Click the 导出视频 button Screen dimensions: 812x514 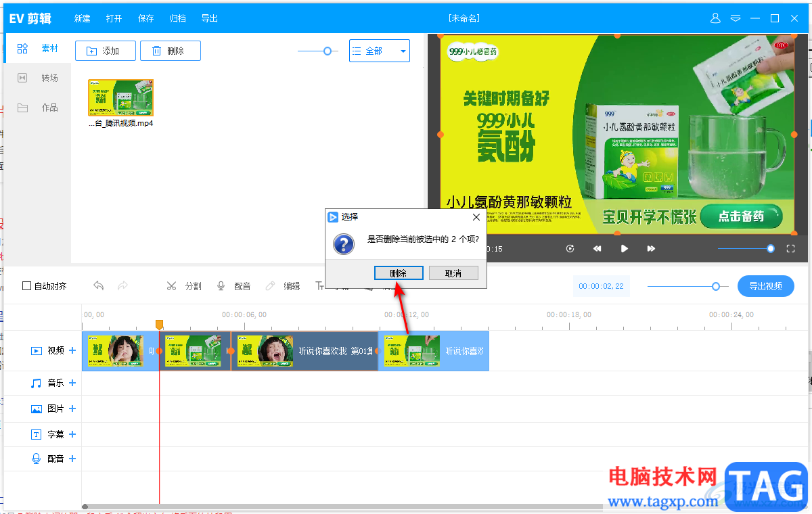(766, 286)
